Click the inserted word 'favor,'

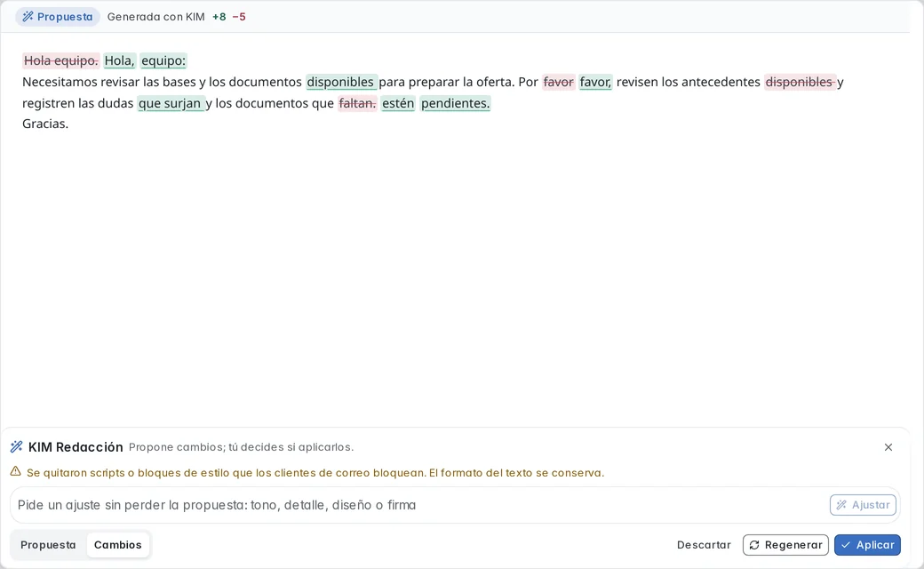point(596,82)
